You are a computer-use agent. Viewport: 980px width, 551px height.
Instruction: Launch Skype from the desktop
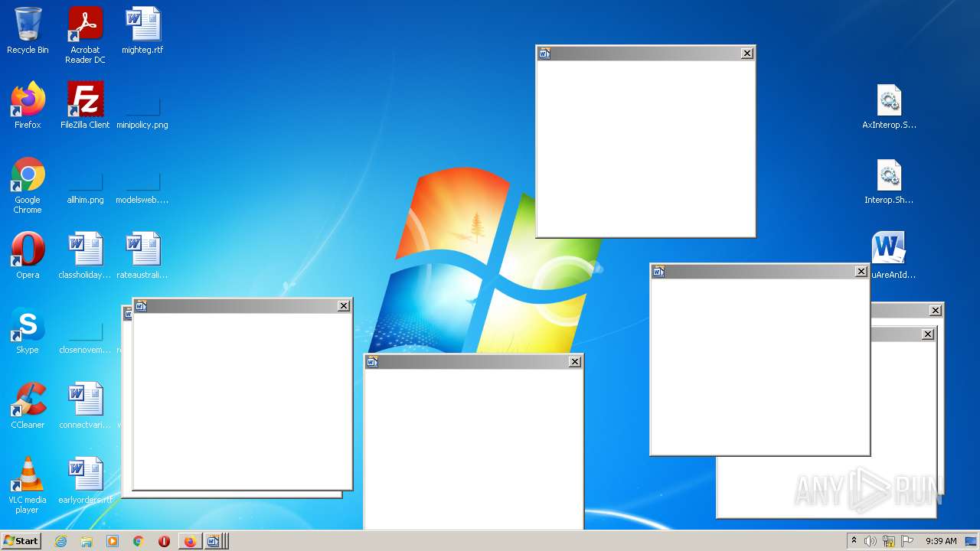pos(28,331)
